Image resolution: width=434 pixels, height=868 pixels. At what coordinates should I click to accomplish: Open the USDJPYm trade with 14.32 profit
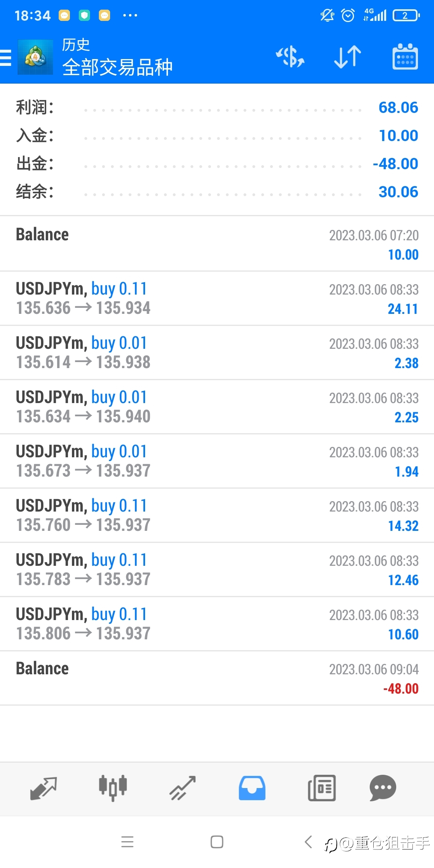click(x=217, y=515)
